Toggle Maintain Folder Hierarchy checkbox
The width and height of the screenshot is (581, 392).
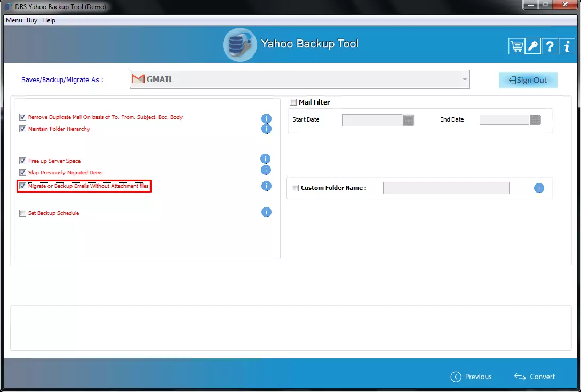22,129
